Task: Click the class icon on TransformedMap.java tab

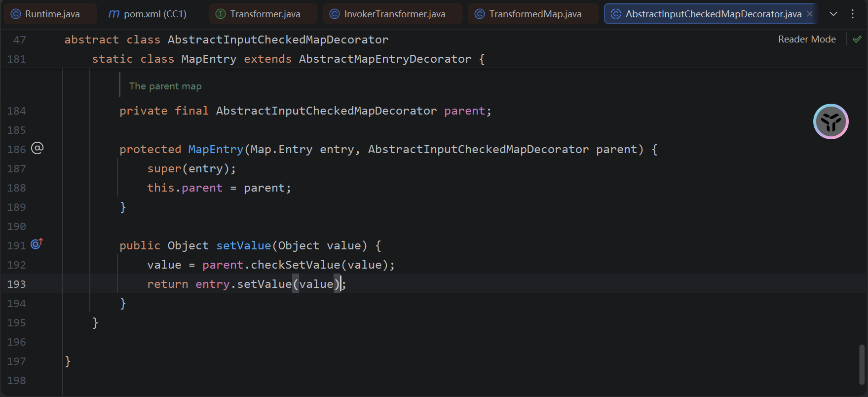Action: (480, 14)
